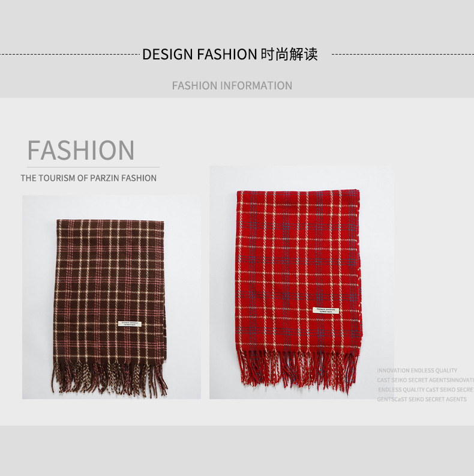Viewport: 474px width, 476px height.
Task: Click the GENTSCaST SEIKO SECRET AGENTS bottom line
Action: pyautogui.click(x=422, y=400)
